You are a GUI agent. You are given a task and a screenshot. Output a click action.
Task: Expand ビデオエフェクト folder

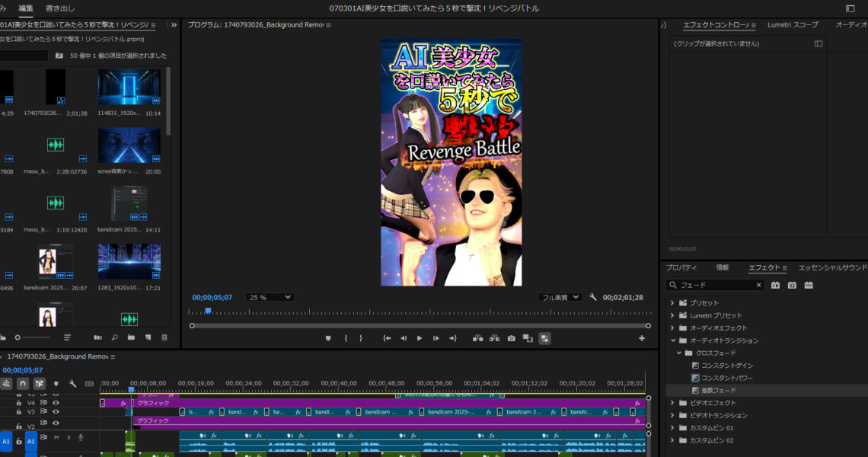[x=672, y=403]
